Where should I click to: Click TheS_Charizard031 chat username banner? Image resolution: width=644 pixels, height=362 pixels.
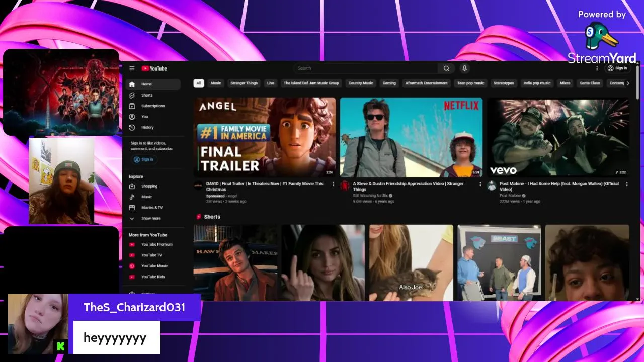[x=134, y=307]
